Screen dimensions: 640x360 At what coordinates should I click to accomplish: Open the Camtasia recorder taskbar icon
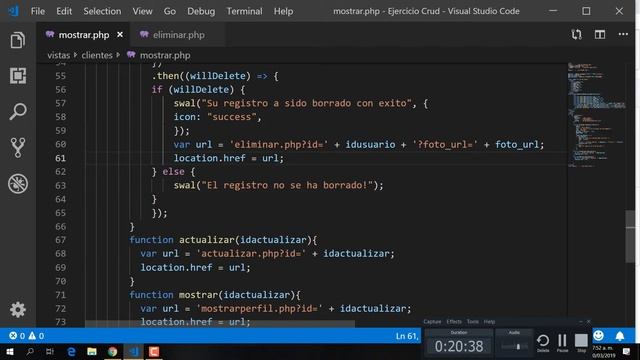point(154,351)
